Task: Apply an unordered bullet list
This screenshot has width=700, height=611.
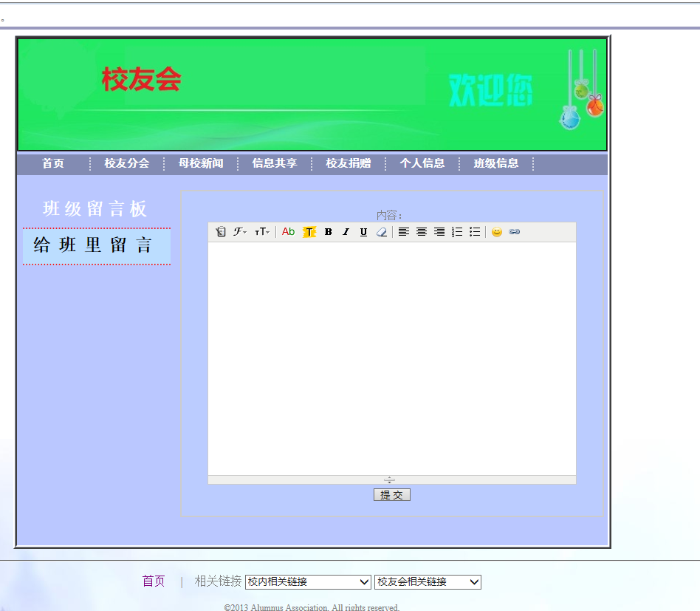Action: click(474, 231)
